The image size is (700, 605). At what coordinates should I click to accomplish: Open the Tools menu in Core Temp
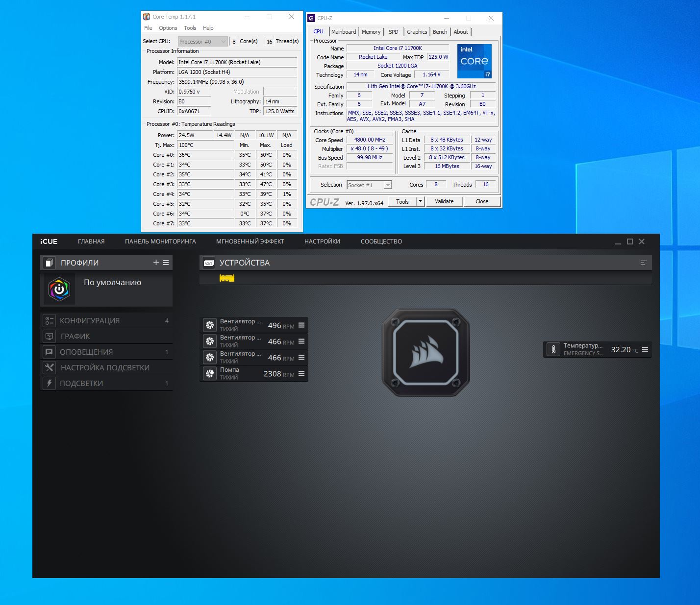tap(190, 28)
